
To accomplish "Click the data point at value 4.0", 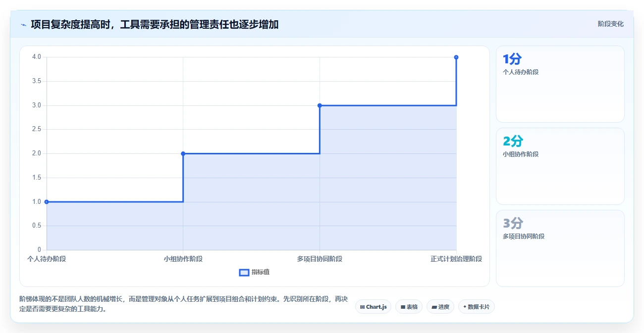I will pos(456,57).
